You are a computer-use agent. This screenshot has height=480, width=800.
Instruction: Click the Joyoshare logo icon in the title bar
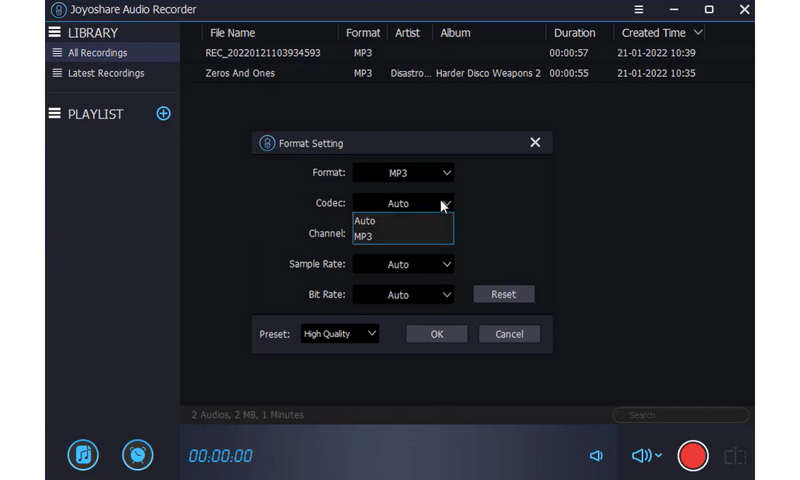click(58, 9)
